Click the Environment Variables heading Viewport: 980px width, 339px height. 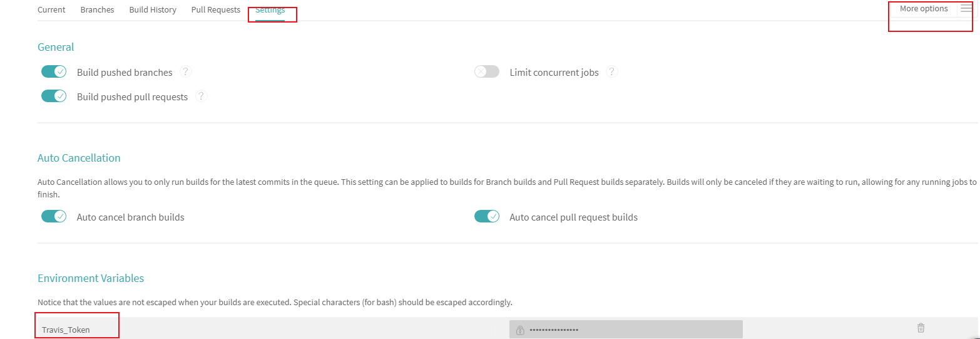(91, 278)
